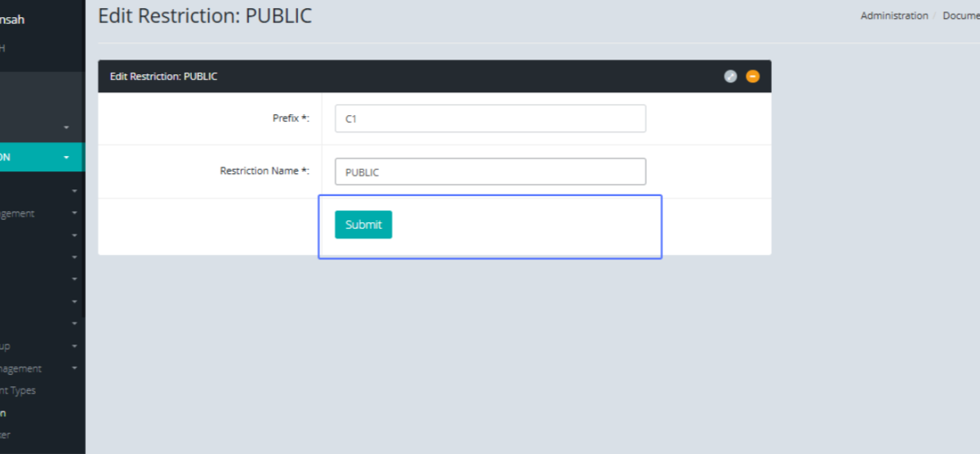This screenshot has width=980, height=454.
Task: Select the bold active sidebar item below Document Types
Action: [3, 413]
